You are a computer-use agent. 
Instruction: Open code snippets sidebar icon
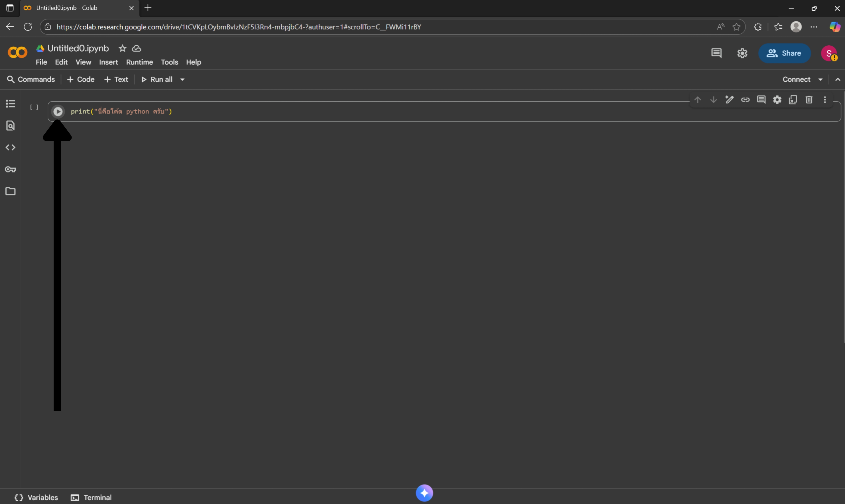point(11,147)
